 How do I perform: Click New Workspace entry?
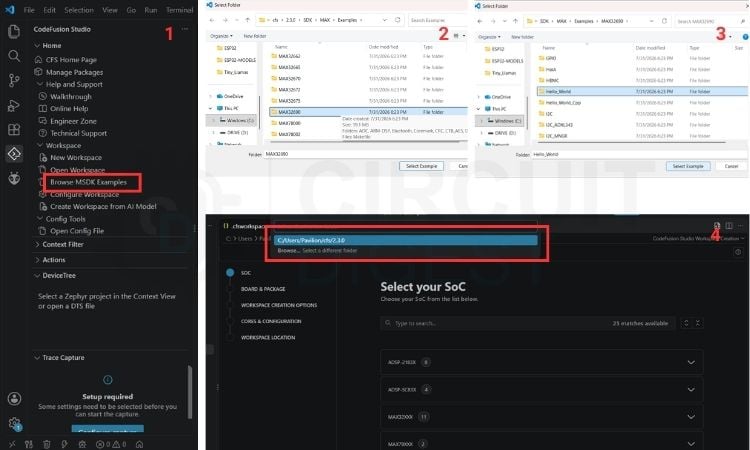pyautogui.click(x=76, y=157)
